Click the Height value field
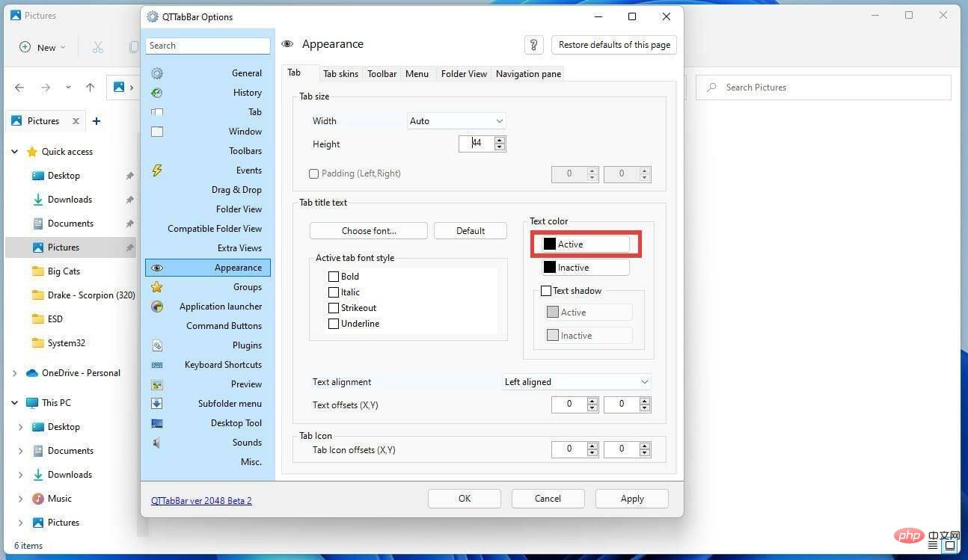The width and height of the screenshot is (968, 560). [x=476, y=144]
